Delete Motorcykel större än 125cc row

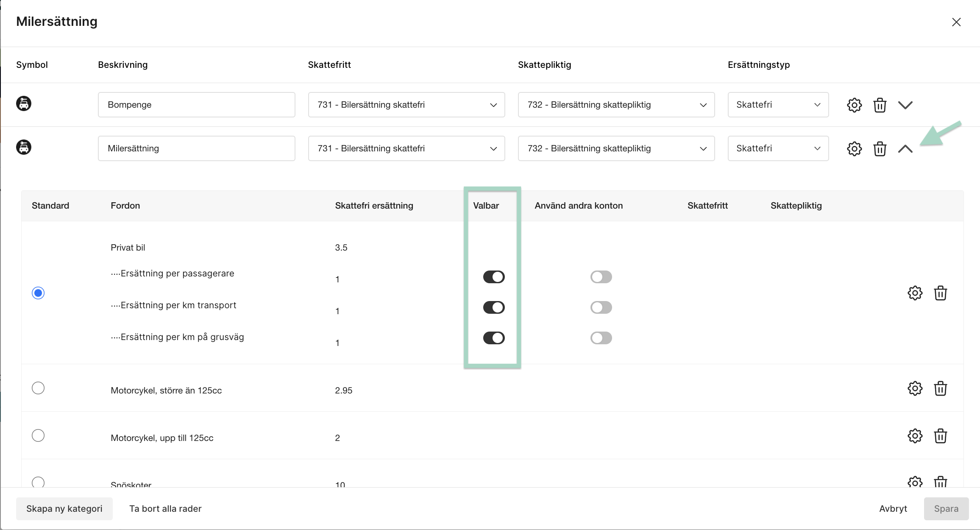click(941, 388)
